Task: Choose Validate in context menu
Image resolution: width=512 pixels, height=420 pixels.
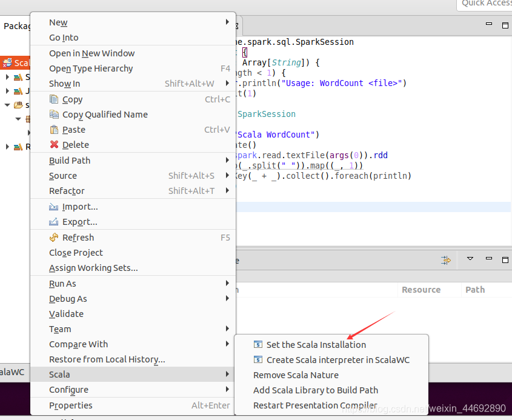Action: click(133, 314)
